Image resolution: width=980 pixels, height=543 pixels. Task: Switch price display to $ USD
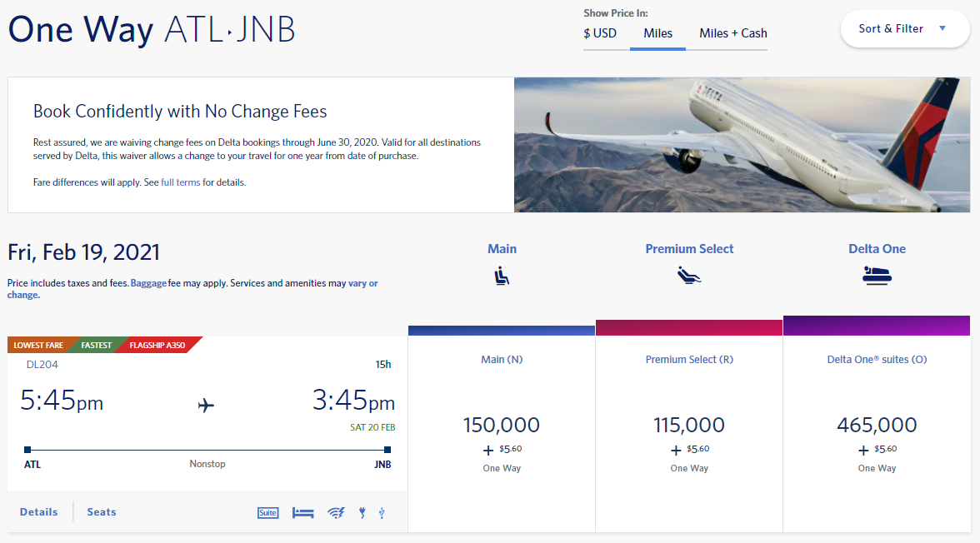(602, 33)
